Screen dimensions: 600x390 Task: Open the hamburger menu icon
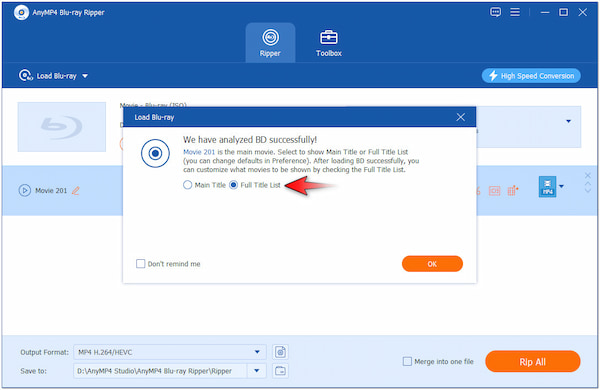[515, 12]
